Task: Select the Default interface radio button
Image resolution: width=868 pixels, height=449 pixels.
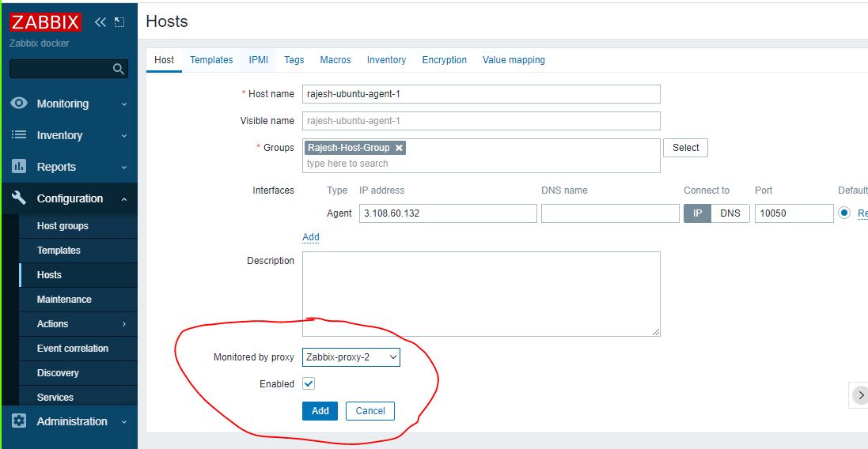Action: coord(844,213)
